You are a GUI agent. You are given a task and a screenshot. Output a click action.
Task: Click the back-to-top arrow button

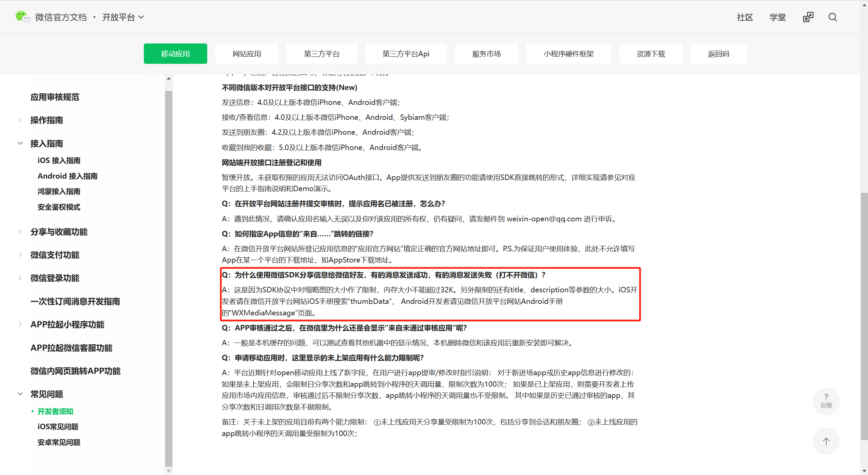tap(826, 441)
